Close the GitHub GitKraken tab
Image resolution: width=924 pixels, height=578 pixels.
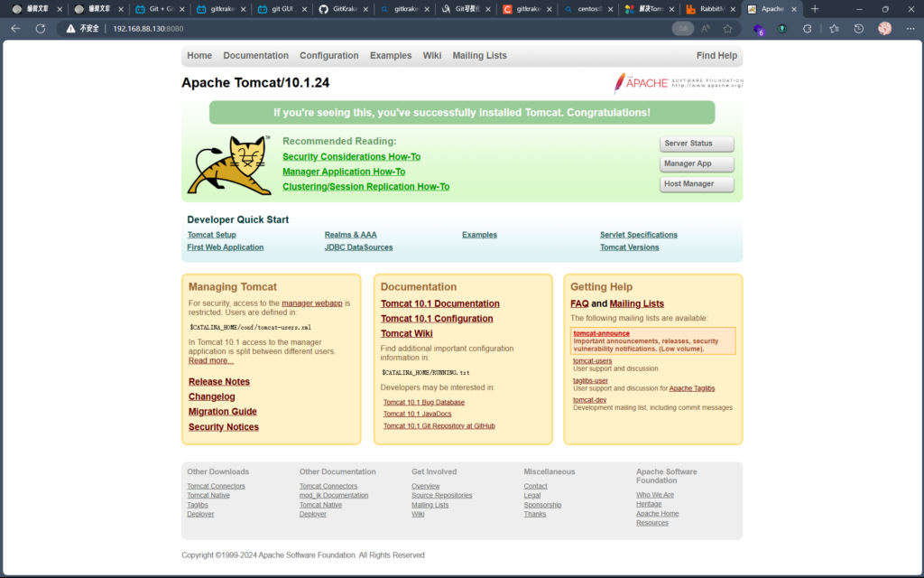pyautogui.click(x=365, y=9)
